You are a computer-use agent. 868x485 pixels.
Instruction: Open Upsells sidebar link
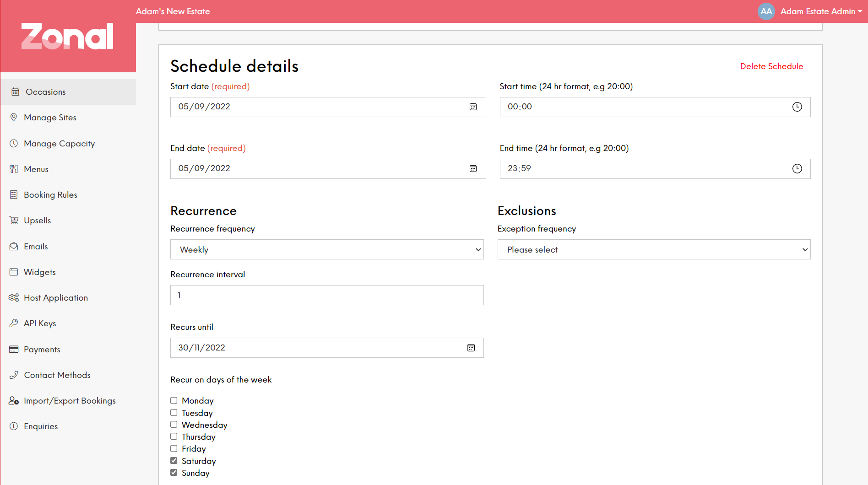coord(38,221)
